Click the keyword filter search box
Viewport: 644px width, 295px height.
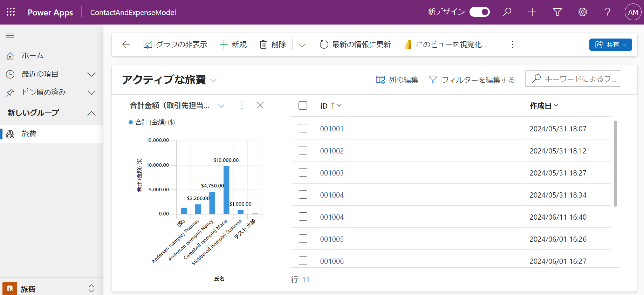click(573, 78)
